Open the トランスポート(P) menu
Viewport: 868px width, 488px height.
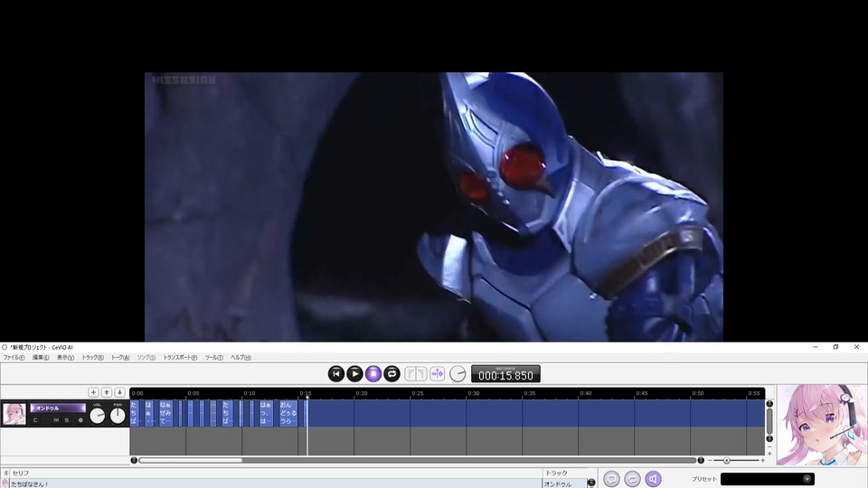pyautogui.click(x=180, y=358)
